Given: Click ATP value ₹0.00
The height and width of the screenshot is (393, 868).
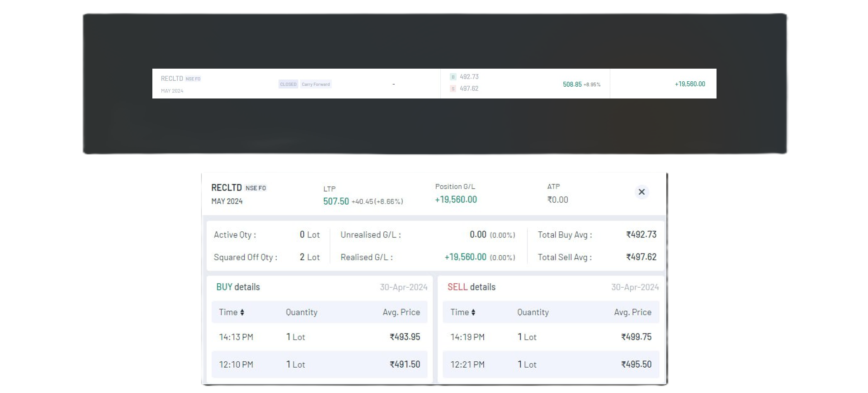Looking at the screenshot, I should click(557, 200).
